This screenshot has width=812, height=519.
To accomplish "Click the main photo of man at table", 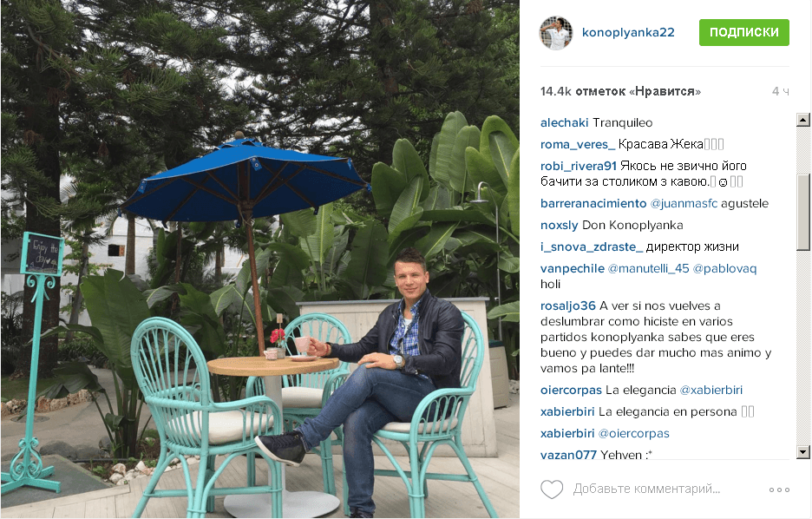I will tap(260, 259).
